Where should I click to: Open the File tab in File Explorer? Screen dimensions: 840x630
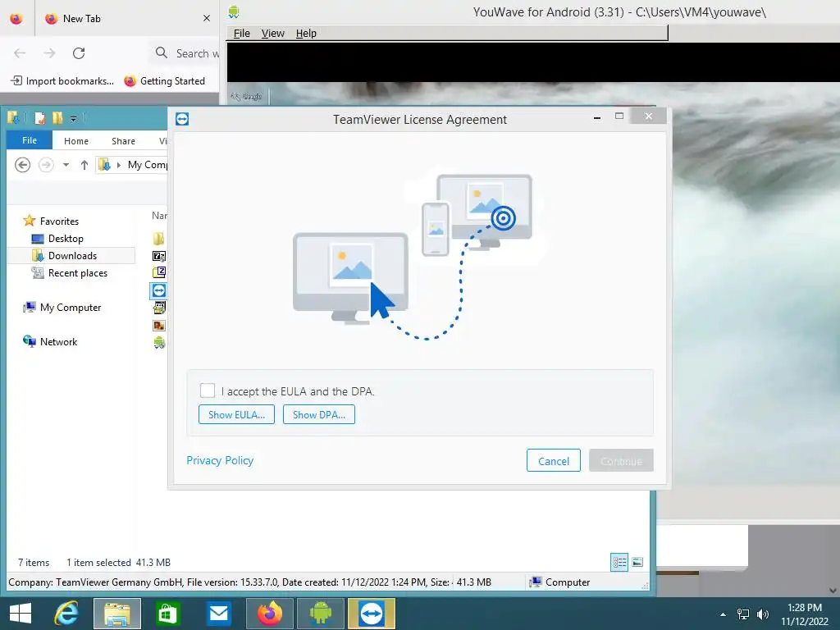click(30, 140)
